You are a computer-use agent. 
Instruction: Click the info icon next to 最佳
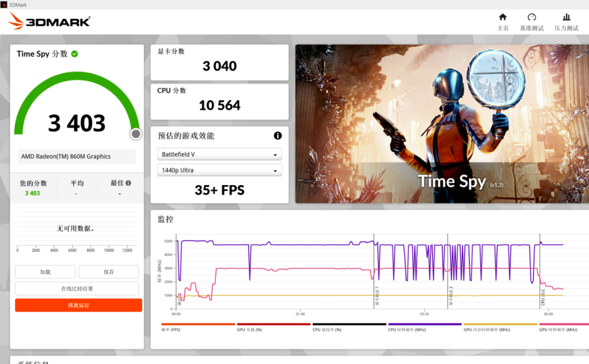129,183
